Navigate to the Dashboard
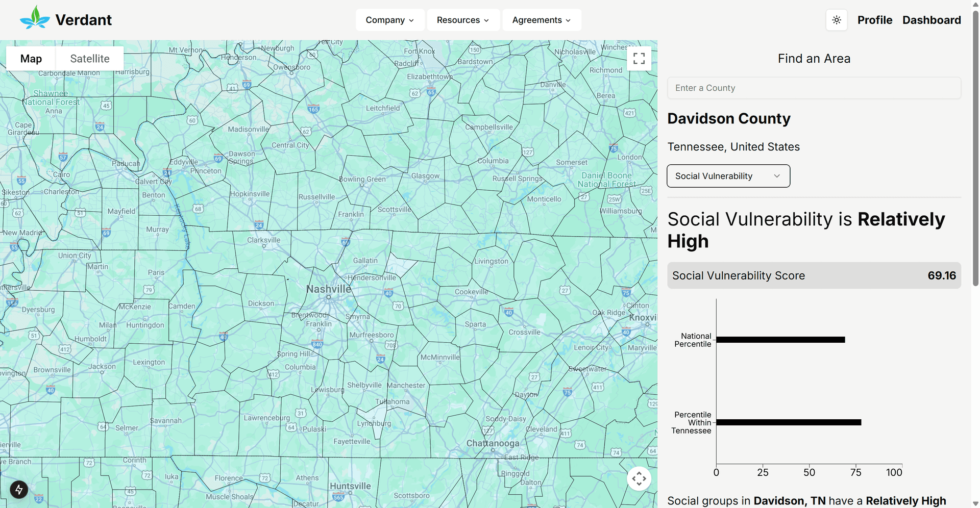 point(932,20)
